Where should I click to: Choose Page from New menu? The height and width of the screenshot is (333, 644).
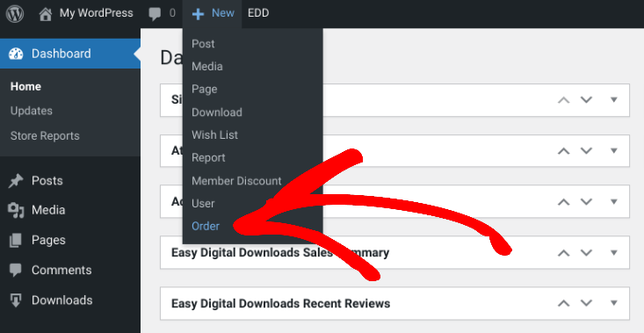(x=204, y=90)
